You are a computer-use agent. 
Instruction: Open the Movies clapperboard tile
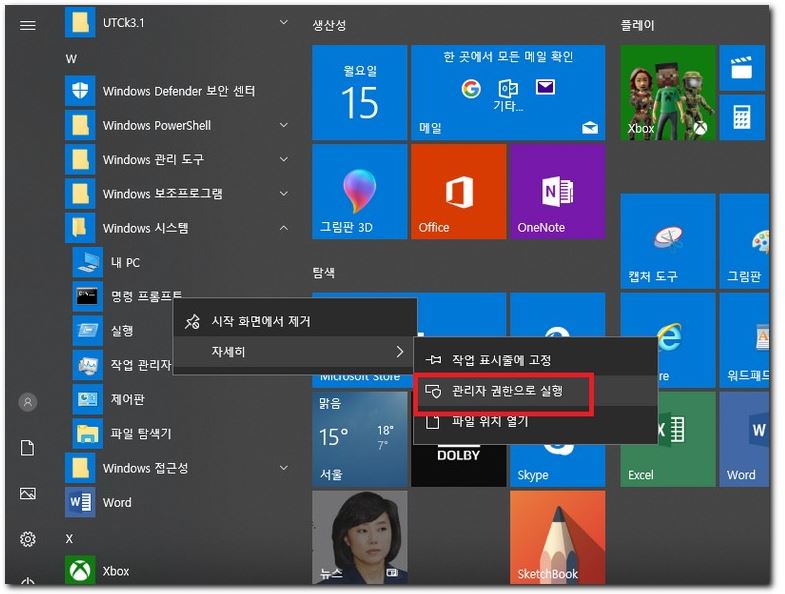pos(742,68)
